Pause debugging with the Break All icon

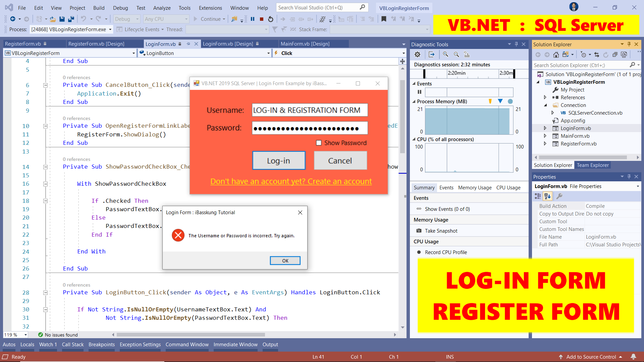(x=253, y=19)
